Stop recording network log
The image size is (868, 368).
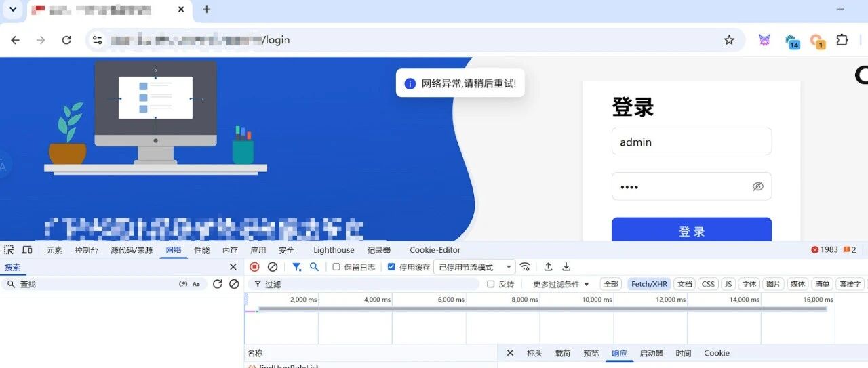pyautogui.click(x=255, y=267)
